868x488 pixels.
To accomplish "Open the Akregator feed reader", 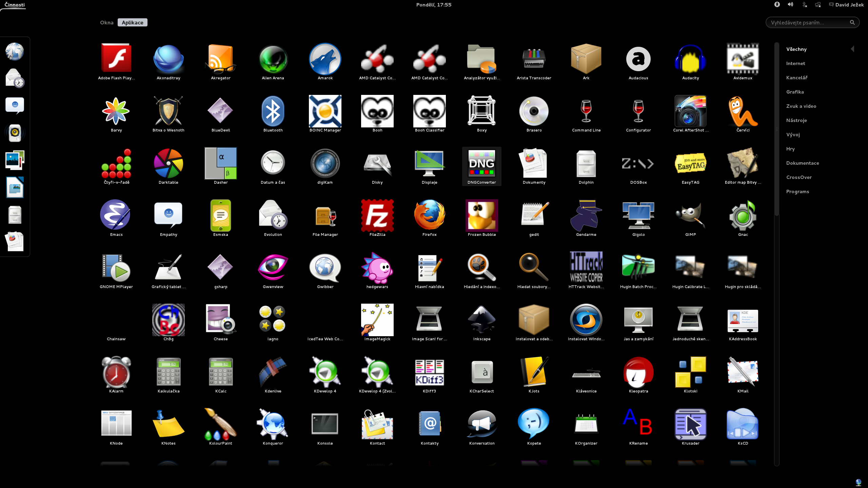I will coord(221,62).
